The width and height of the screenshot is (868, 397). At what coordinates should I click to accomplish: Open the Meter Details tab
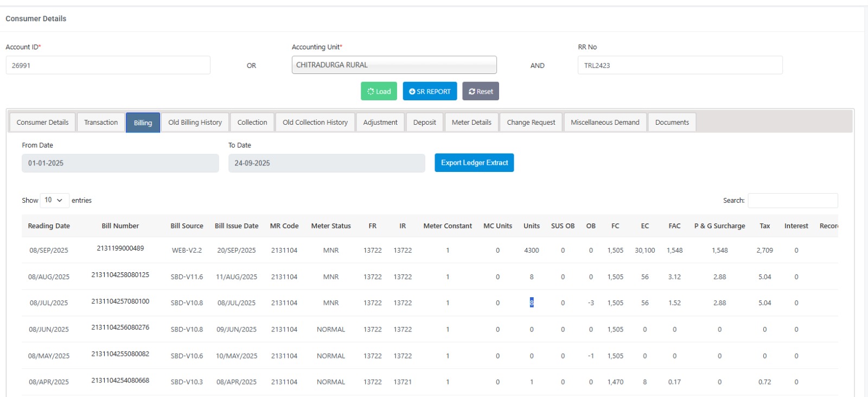471,123
